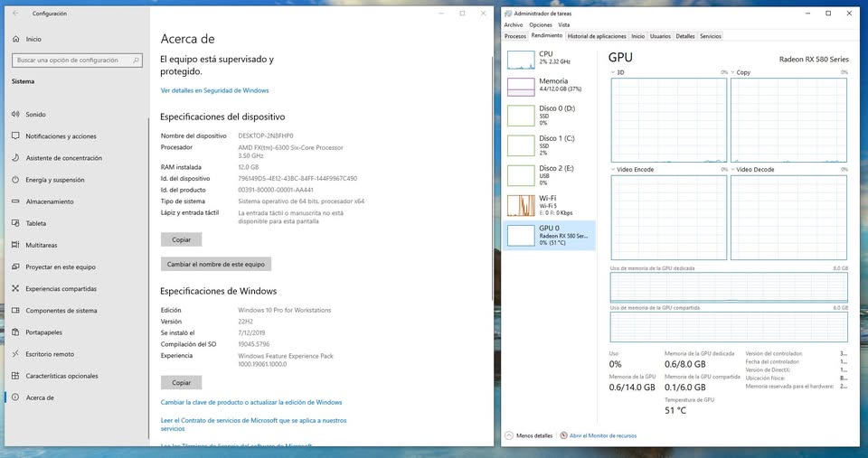868x458 pixels.
Task: Click the 0.6/8.0 GB dedicated memory value
Action: tap(685, 364)
